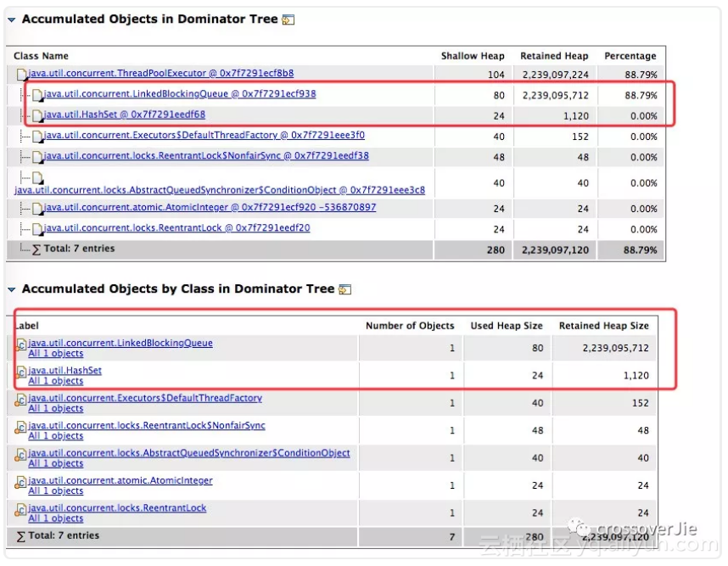Open ThreadPoolExecutor @ 0x7f7291ecf8b8 link
Viewport: 728px width, 566px height.
(x=160, y=73)
